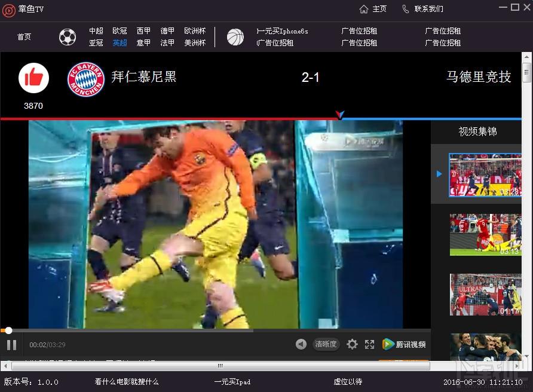Click the 一元买Ipad link in status bar

[232, 382]
